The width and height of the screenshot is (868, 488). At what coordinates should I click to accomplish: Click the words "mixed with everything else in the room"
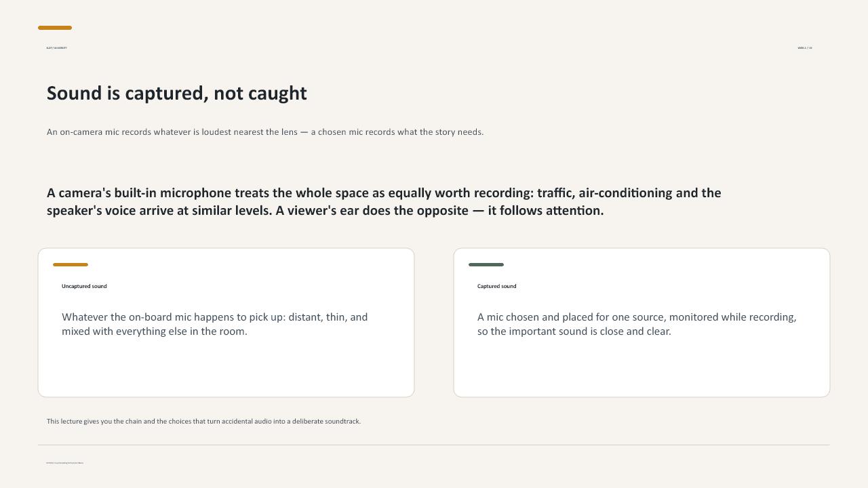tap(155, 331)
